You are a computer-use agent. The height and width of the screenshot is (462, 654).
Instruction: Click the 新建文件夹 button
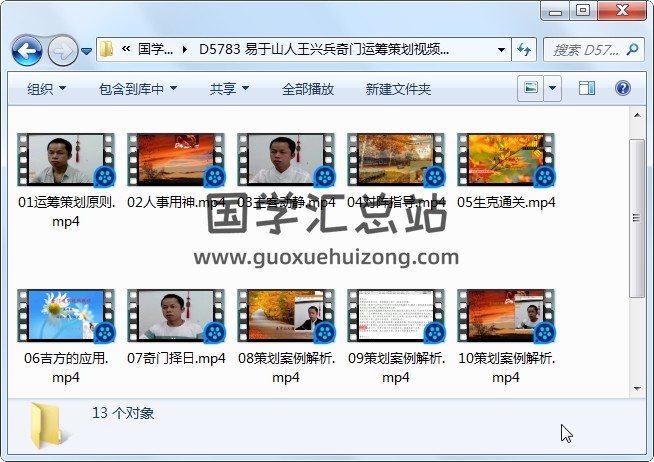(398, 89)
